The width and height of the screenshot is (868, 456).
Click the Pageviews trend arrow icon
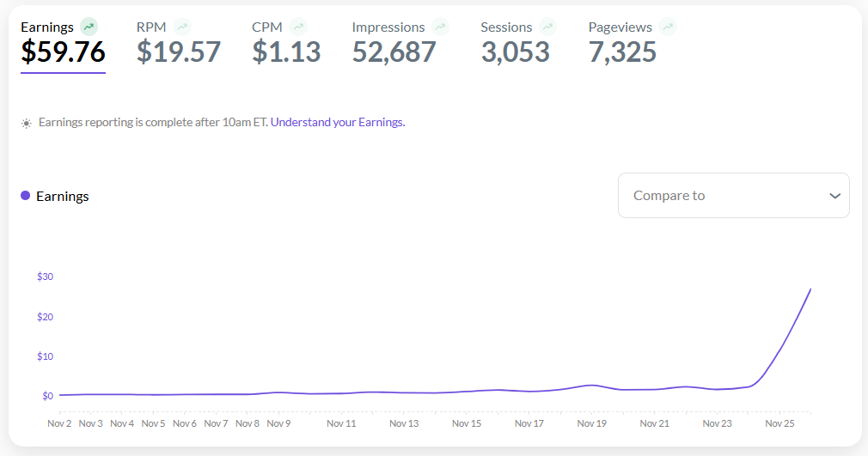click(668, 27)
